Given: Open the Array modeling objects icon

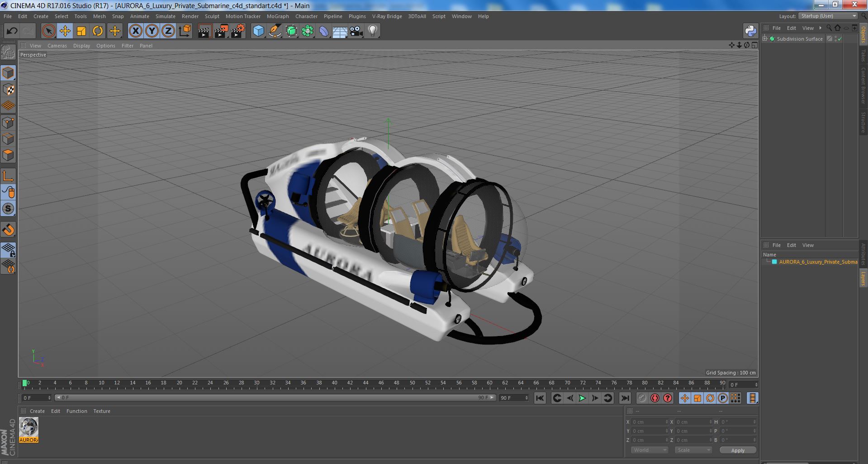Looking at the screenshot, I should [308, 31].
